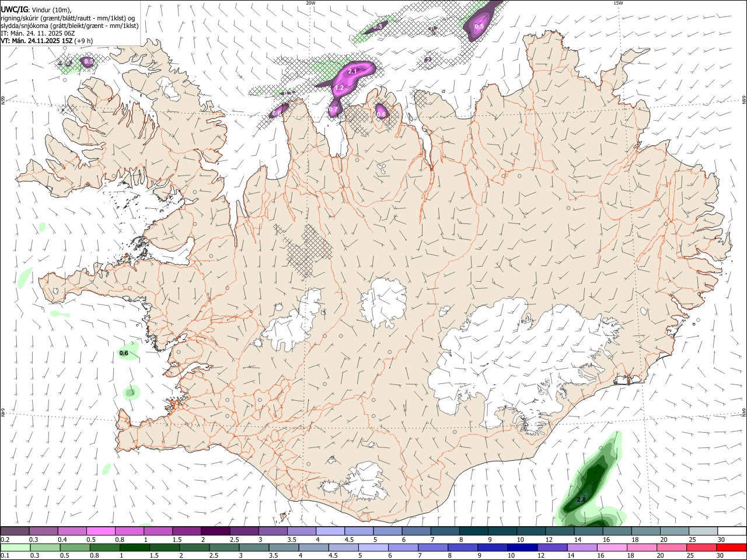Click the "IT: Mán. 24. 11. 2025 06Z" line
Image resolution: width=747 pixels, height=560 pixels.
pos(38,33)
